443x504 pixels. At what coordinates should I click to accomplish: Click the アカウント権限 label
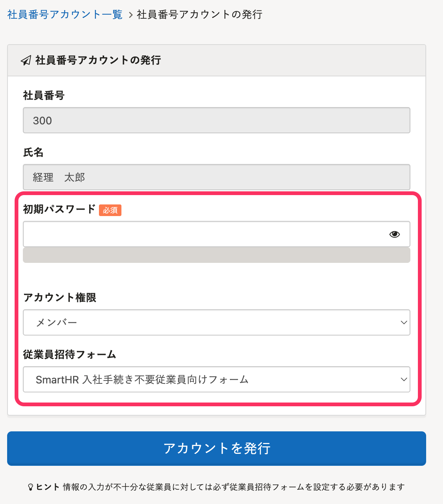click(60, 298)
